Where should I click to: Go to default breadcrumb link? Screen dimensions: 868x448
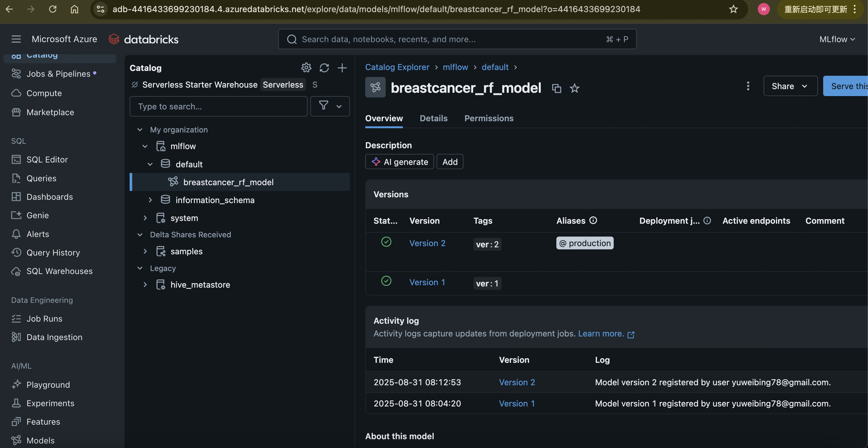tap(495, 67)
